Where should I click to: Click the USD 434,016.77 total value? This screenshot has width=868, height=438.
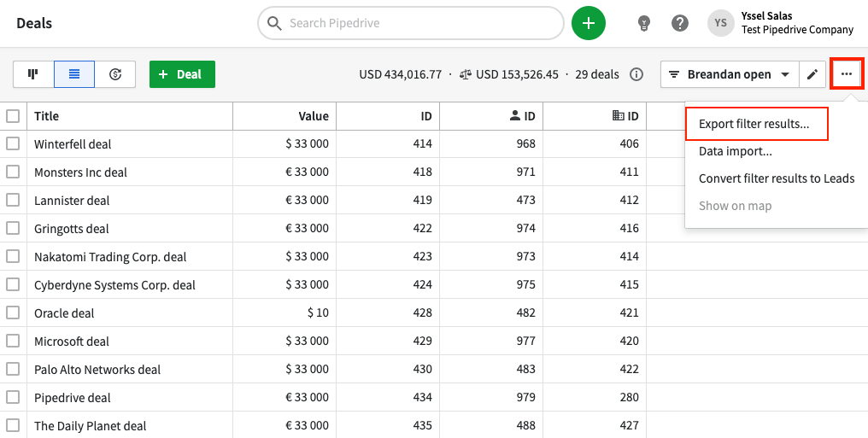[x=400, y=74]
